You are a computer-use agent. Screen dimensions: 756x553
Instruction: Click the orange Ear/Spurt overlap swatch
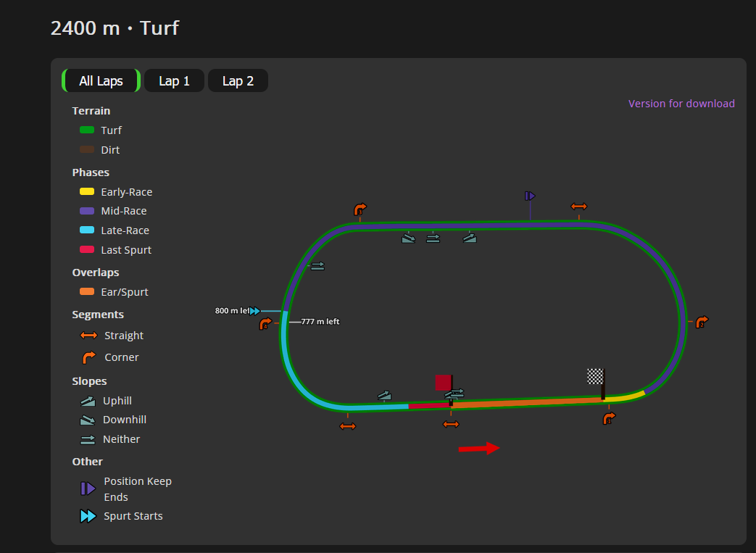(x=87, y=291)
